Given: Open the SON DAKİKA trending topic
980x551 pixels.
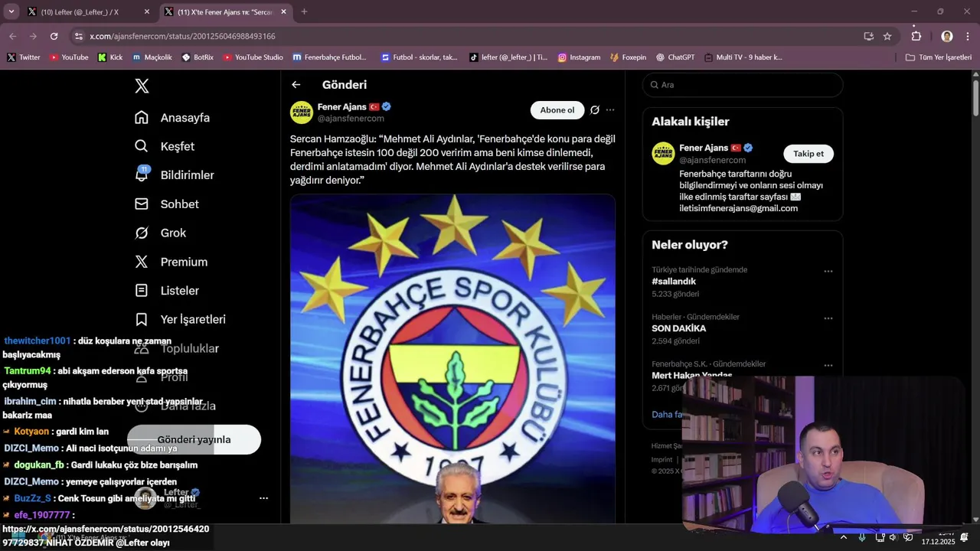Looking at the screenshot, I should coord(678,328).
